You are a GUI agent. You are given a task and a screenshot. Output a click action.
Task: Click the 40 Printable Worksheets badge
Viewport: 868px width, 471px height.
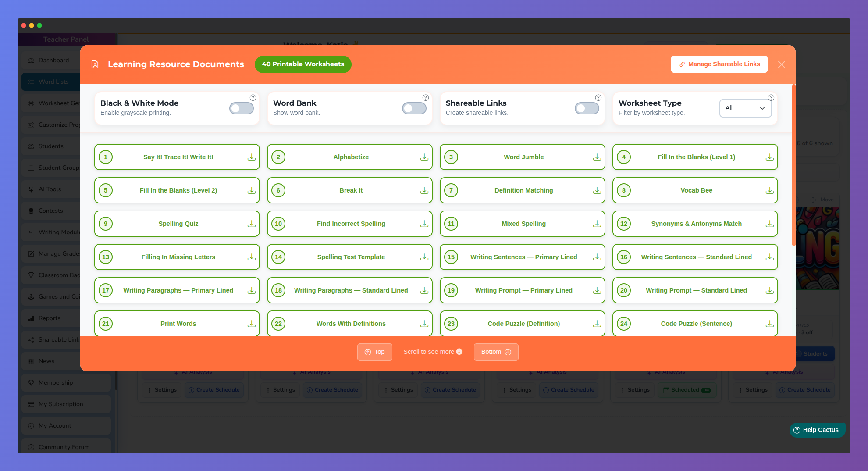click(x=303, y=64)
